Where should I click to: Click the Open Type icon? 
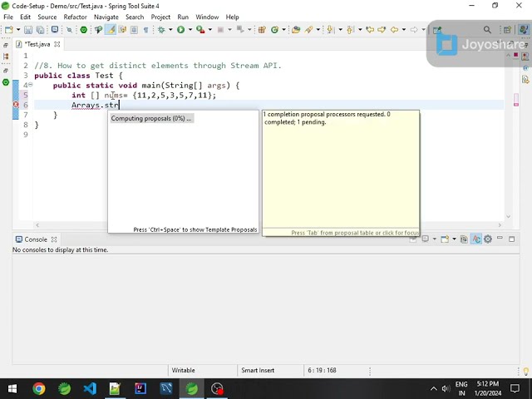point(296,30)
